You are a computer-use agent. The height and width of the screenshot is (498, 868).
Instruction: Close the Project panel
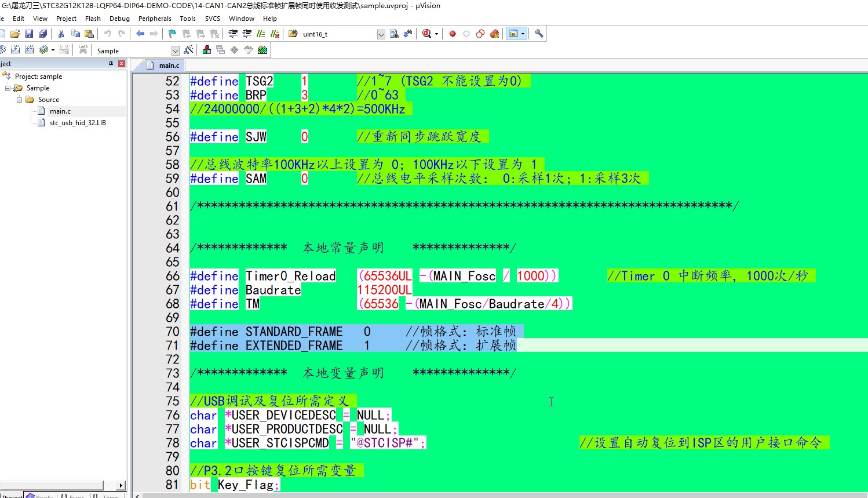tap(122, 64)
